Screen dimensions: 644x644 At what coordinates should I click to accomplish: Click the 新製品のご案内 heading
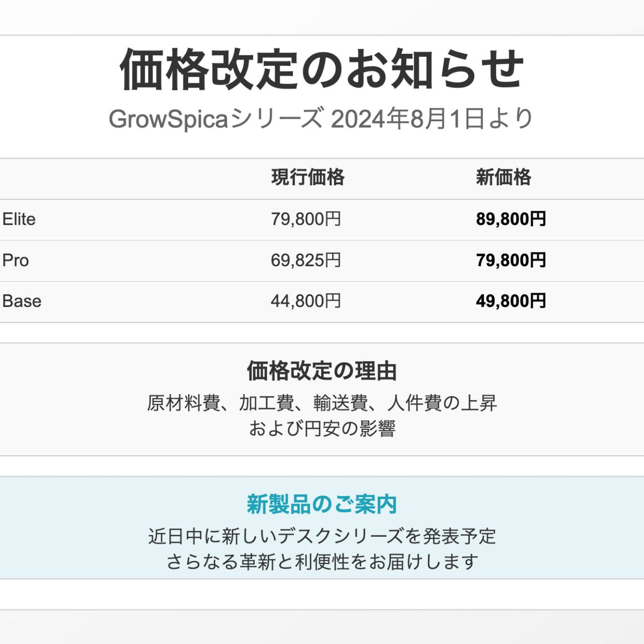pos(321,504)
